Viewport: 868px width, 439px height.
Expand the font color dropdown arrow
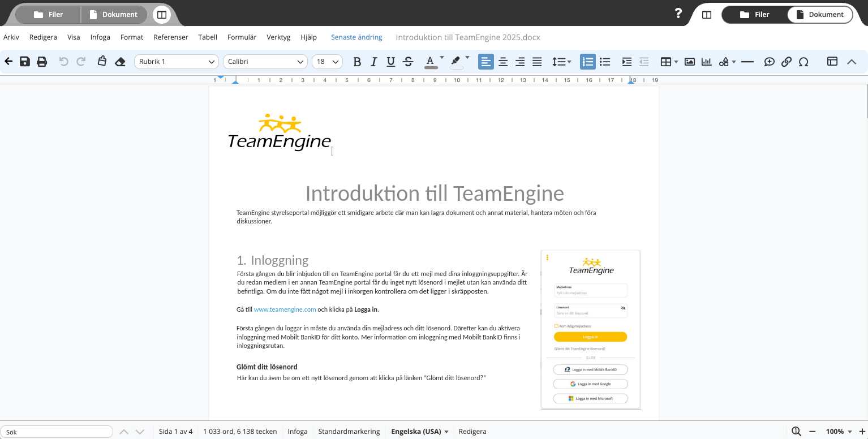442,58
